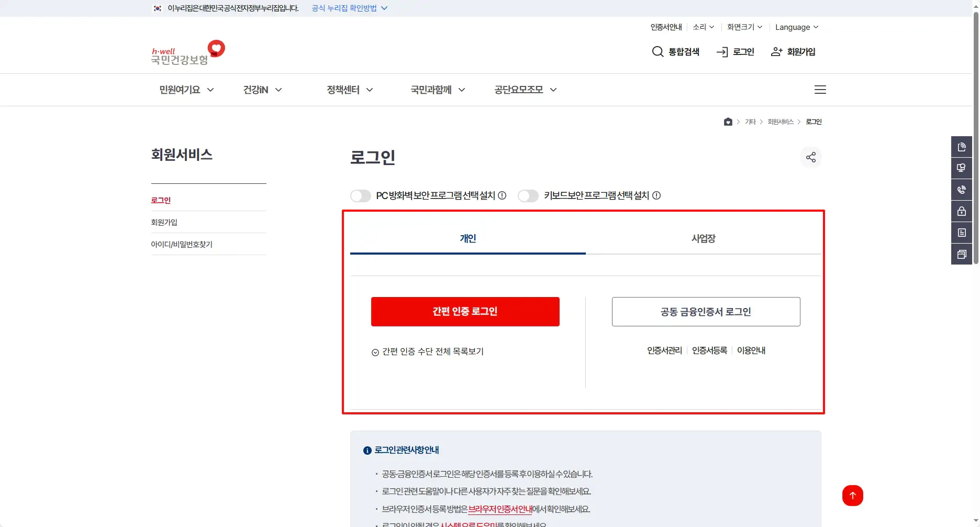Click the padlock sidebar icon
Image resolution: width=980 pixels, height=527 pixels.
click(x=962, y=211)
